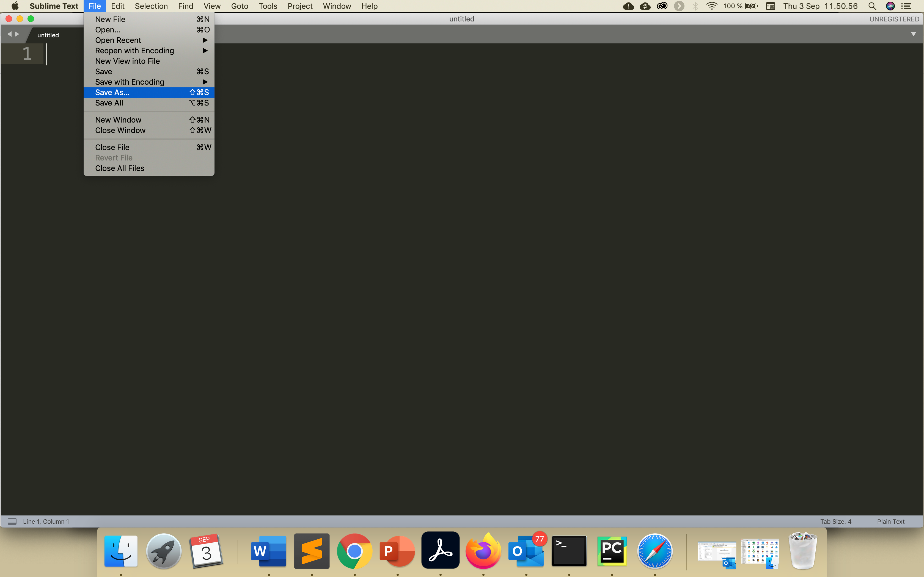Click the next tab arrow

(x=17, y=34)
